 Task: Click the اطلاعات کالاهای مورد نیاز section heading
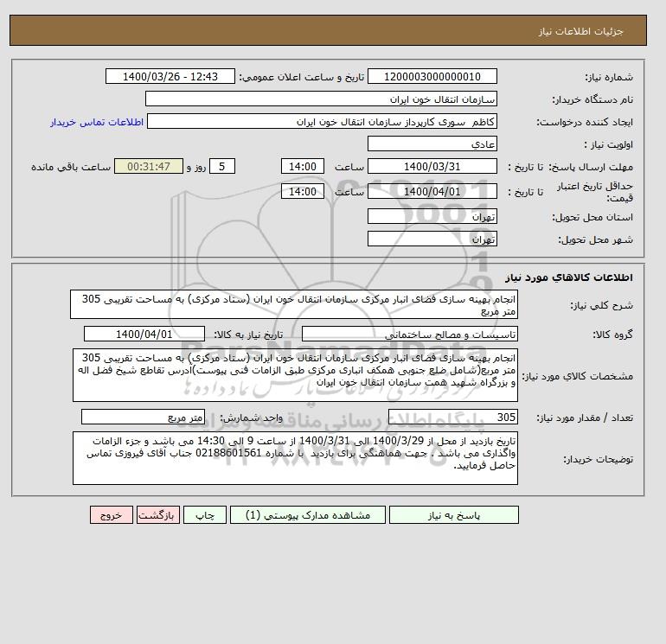(x=569, y=277)
